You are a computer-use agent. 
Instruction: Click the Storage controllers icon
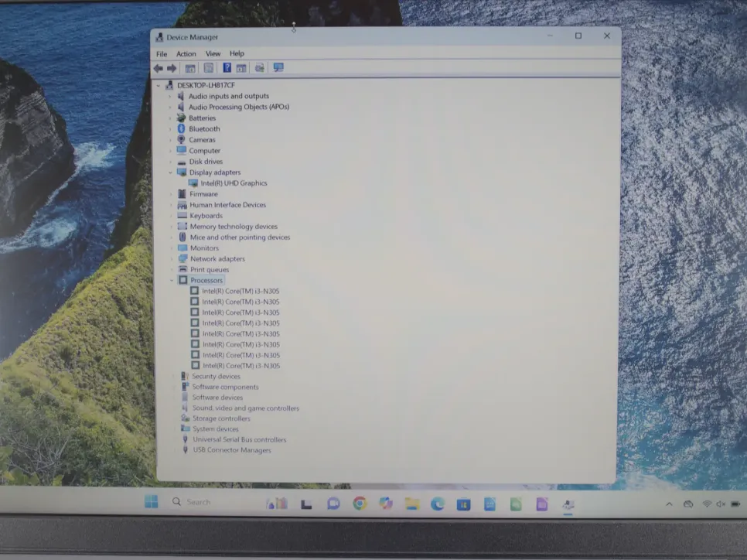186,418
